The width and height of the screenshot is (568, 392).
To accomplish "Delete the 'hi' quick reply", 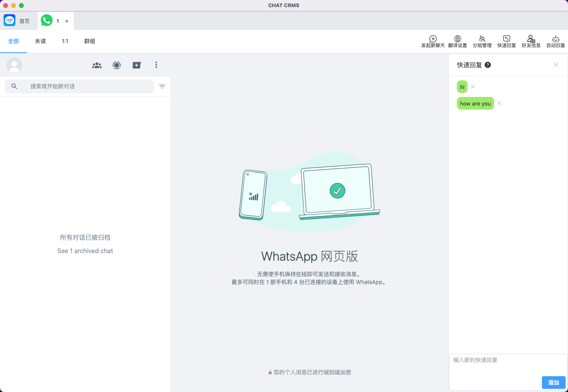I will point(473,87).
